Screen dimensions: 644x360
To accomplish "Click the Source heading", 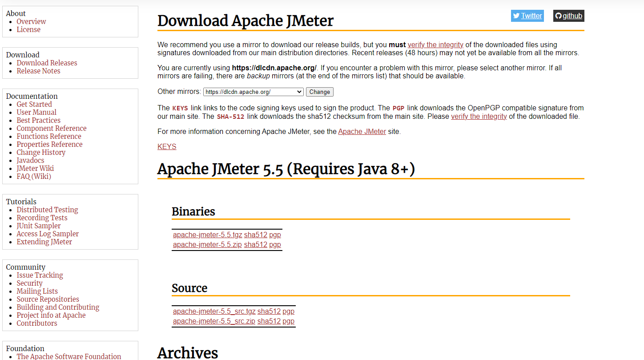I will [189, 288].
